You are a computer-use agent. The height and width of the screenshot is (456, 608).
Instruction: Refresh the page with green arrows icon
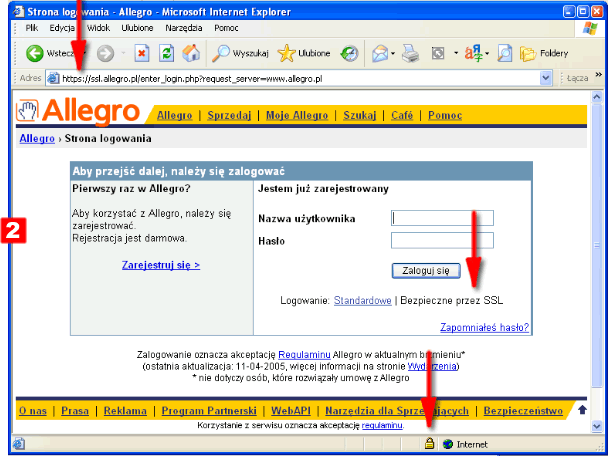[x=167, y=54]
